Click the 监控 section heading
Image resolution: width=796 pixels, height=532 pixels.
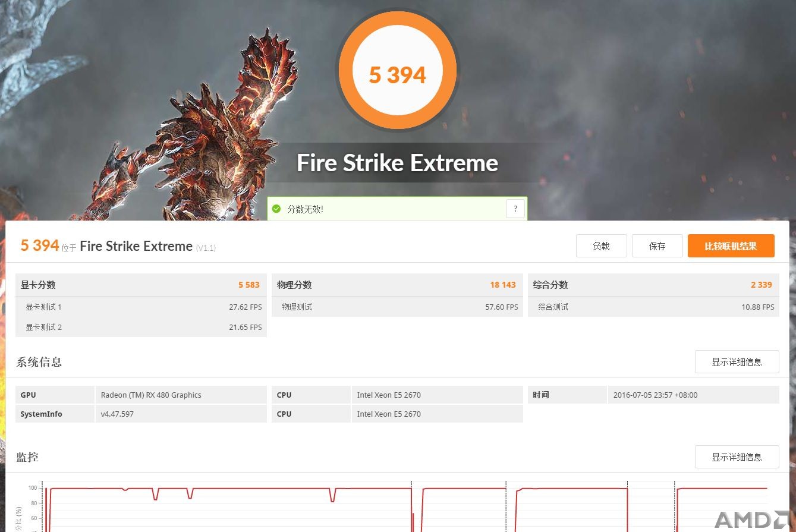point(27,457)
